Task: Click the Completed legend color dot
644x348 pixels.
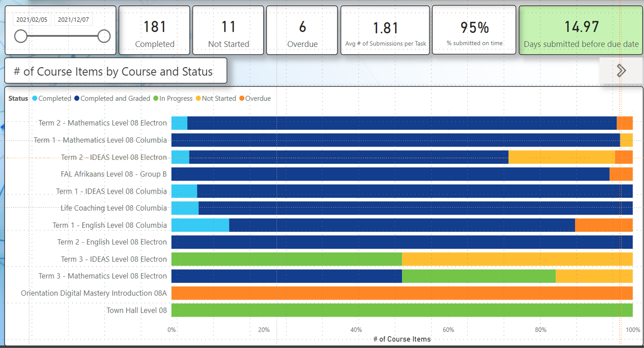Action: point(35,98)
